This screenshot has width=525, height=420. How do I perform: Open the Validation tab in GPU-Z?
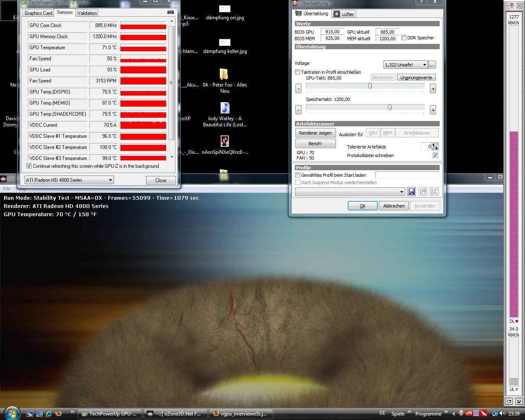pyautogui.click(x=87, y=13)
